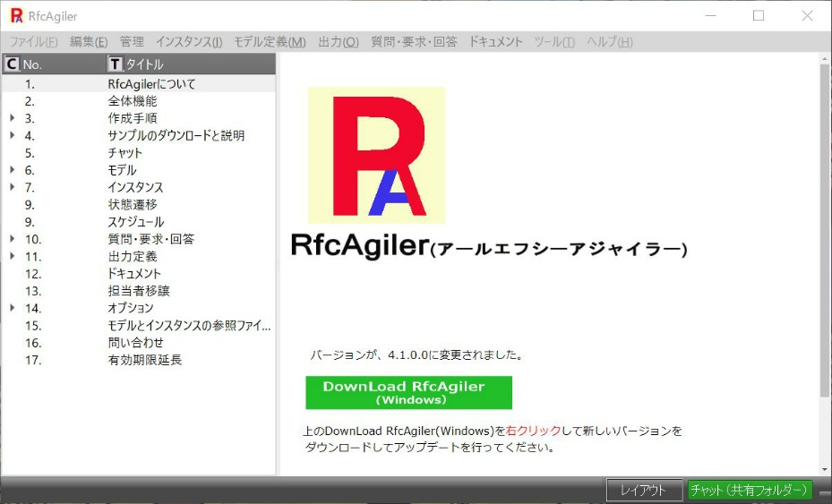Select row 全体機能

pos(139,101)
